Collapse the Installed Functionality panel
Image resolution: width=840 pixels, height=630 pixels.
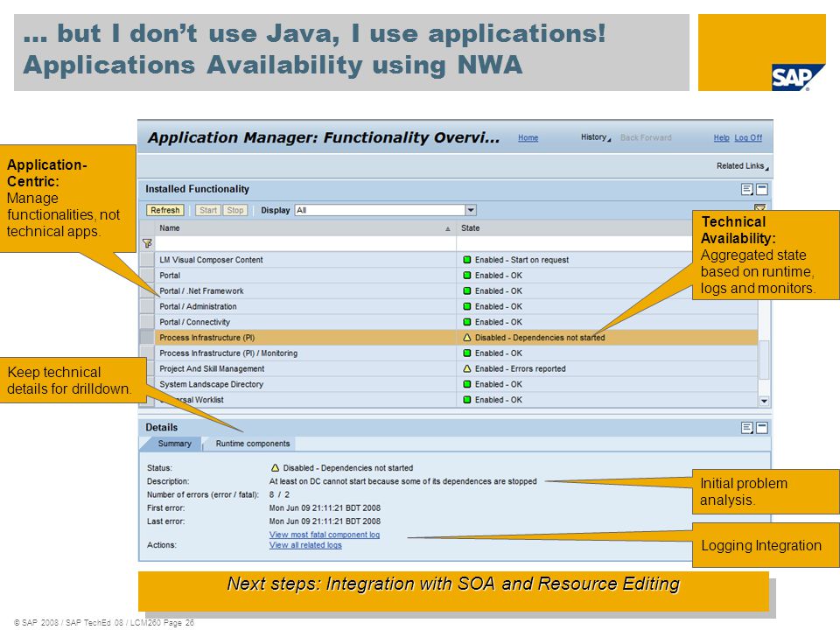tap(762, 189)
